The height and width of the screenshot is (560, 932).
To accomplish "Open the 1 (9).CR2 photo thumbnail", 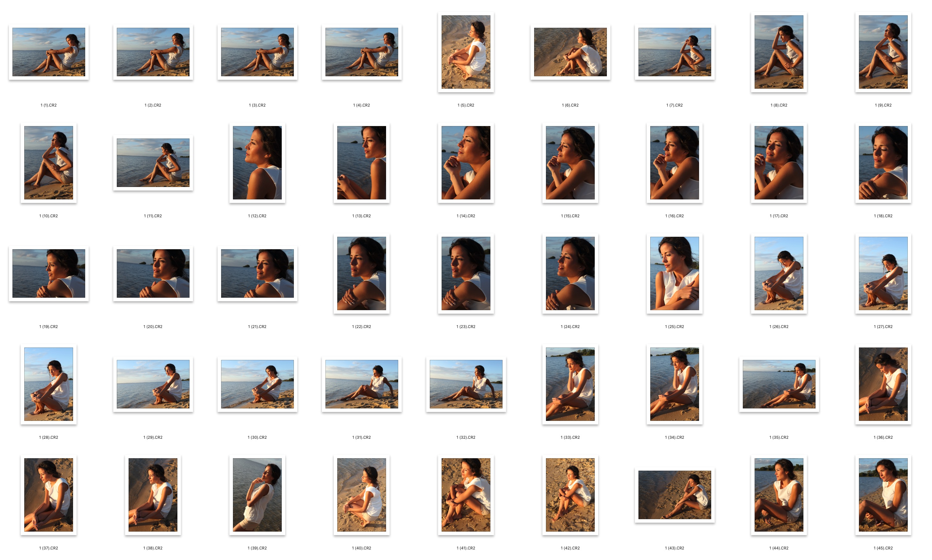I will (883, 52).
